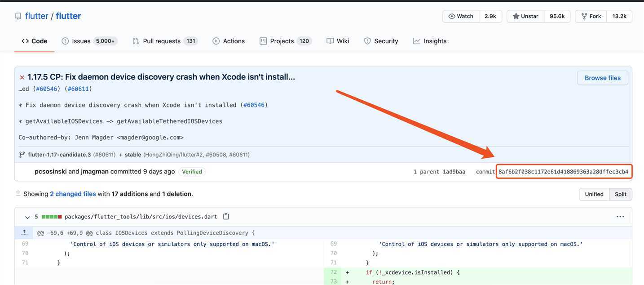The image size is (644, 285).
Task: Click the file tree toggle icon beside Showing
Action: [x=18, y=193]
